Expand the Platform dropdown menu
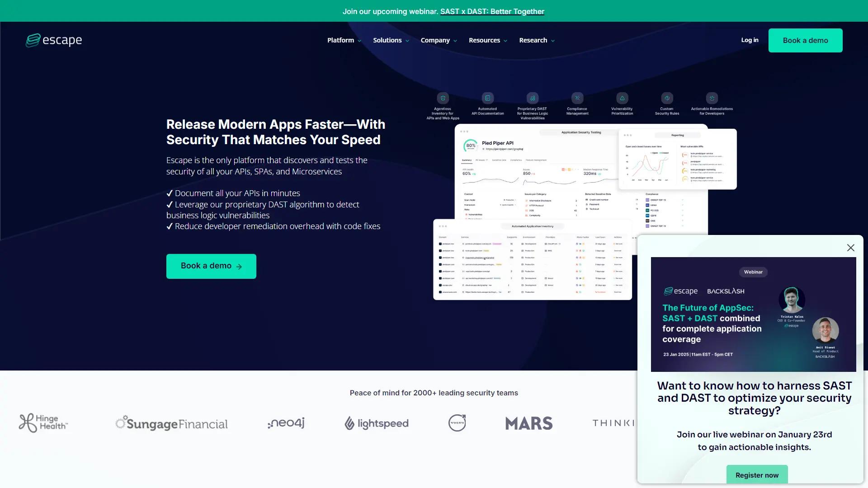868x488 pixels. pyautogui.click(x=344, y=40)
